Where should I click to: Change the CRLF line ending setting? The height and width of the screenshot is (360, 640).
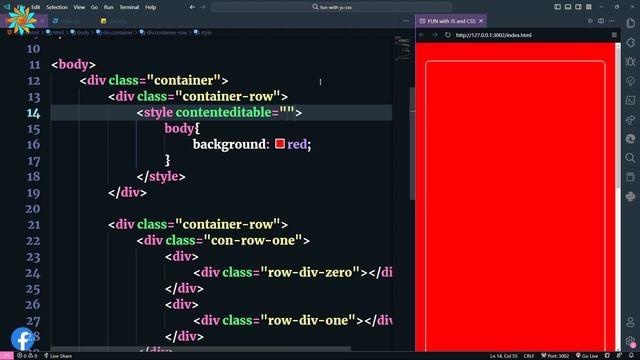[x=529, y=356]
